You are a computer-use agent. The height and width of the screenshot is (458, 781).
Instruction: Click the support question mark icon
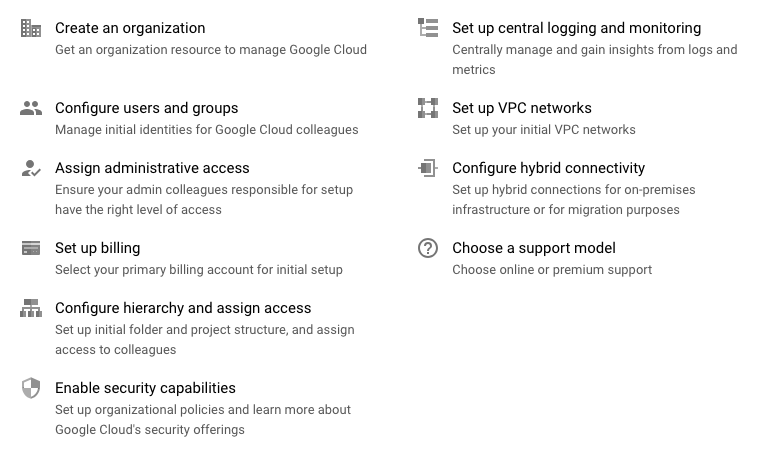tap(428, 248)
